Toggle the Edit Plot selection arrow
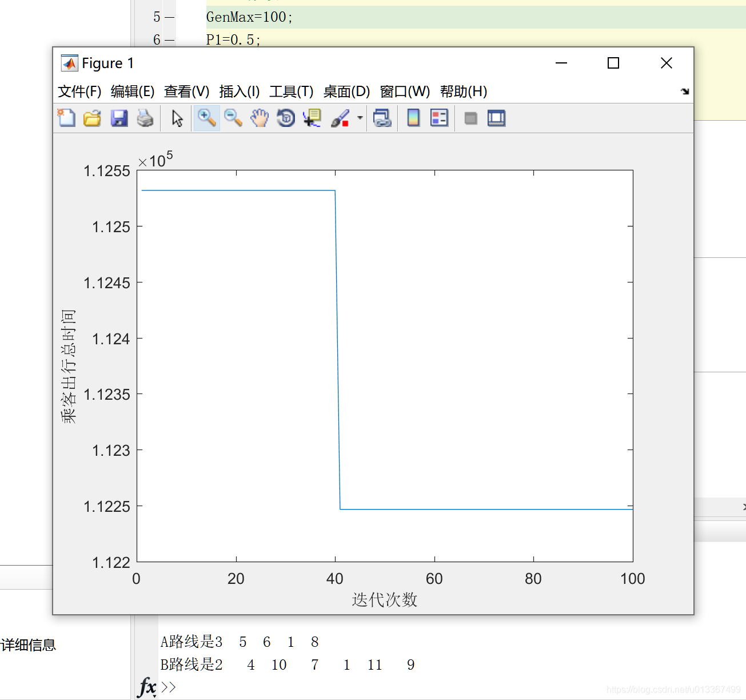The height and width of the screenshot is (700, 746). click(x=177, y=118)
